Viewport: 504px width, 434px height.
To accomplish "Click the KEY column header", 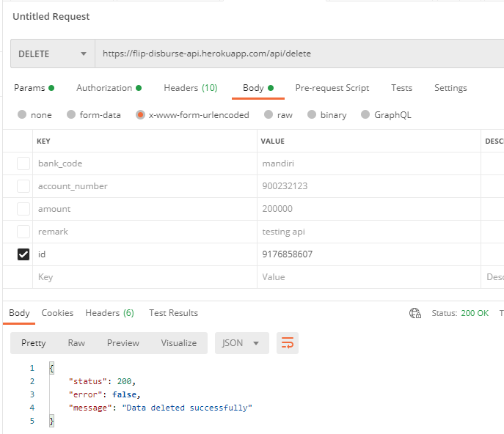I will pos(43,141).
